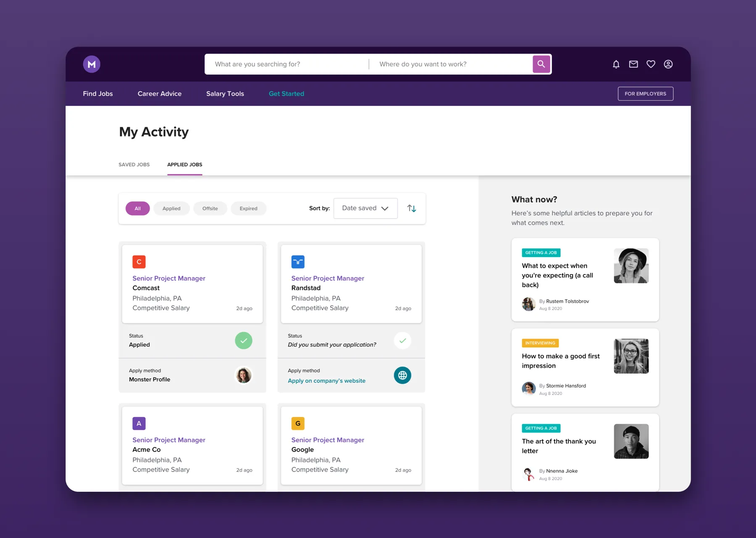
Task: Click the globe icon for company website
Action: point(402,375)
